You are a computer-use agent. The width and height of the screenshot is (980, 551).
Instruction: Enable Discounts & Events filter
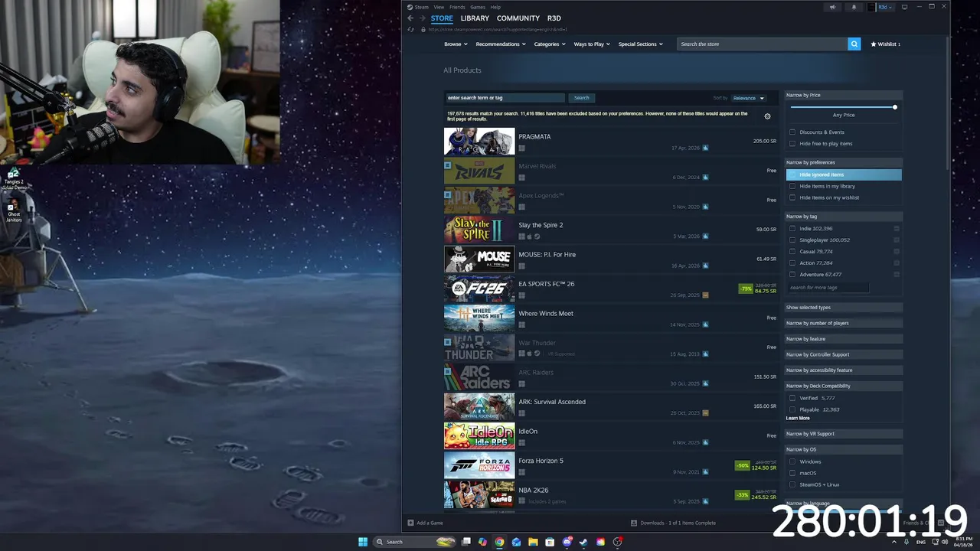click(x=792, y=132)
